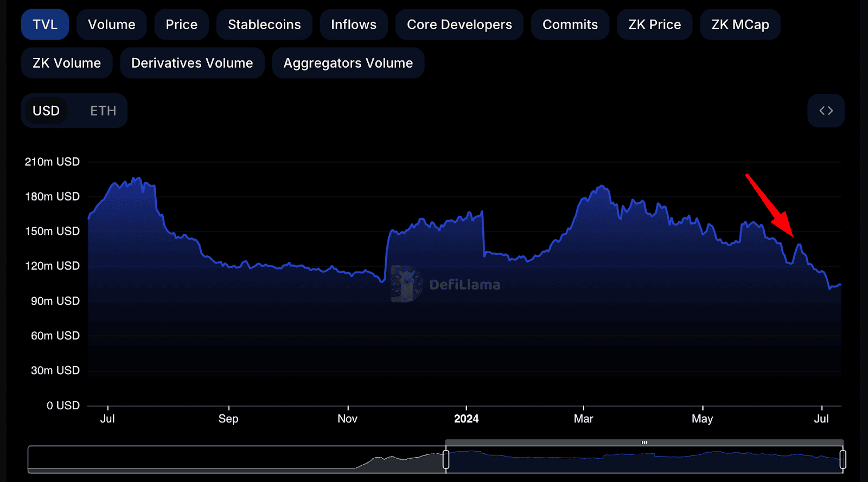Screen dimensions: 868x482
Task: Click the range selector top grip handle
Action: pyautogui.click(x=644, y=442)
